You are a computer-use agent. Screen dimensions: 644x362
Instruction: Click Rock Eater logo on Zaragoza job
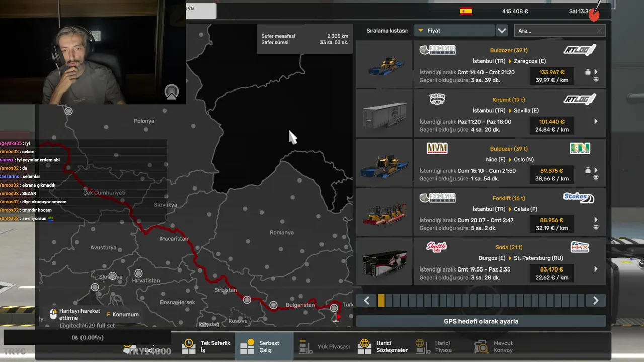point(437,50)
